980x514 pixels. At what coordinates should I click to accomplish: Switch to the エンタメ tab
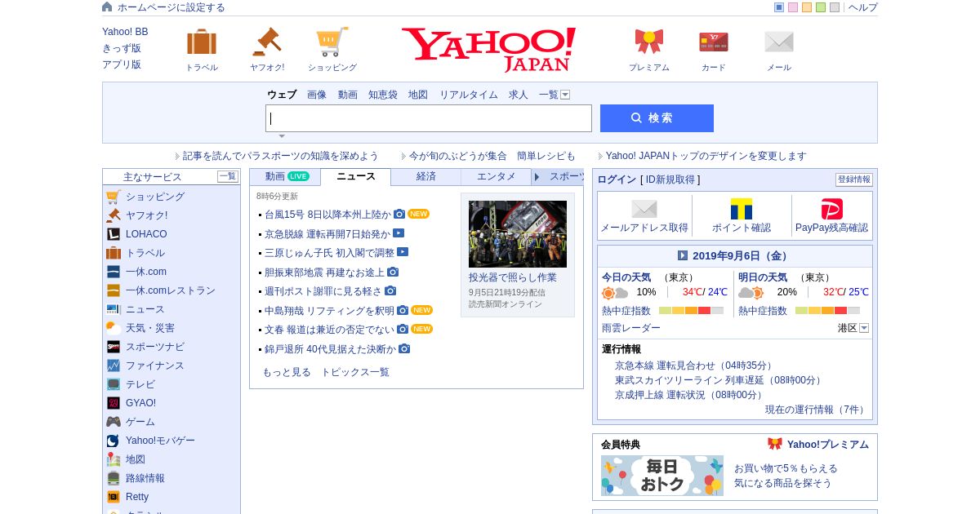(x=497, y=176)
